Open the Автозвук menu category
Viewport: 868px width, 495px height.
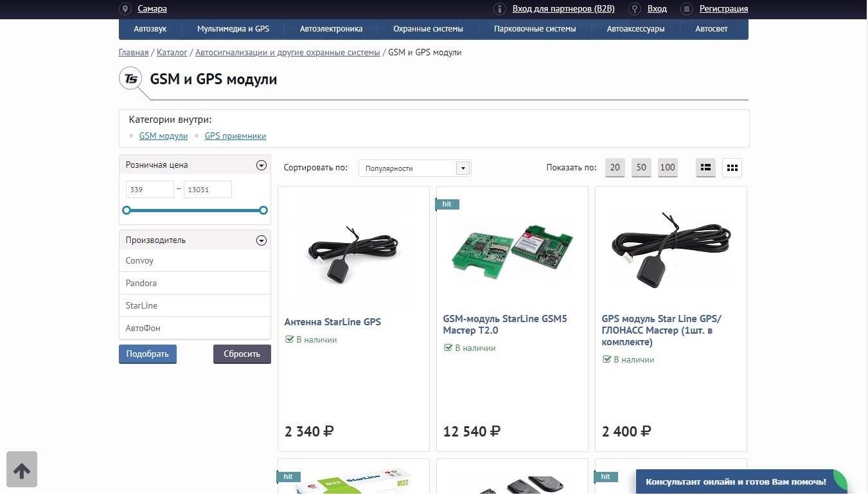tap(150, 29)
